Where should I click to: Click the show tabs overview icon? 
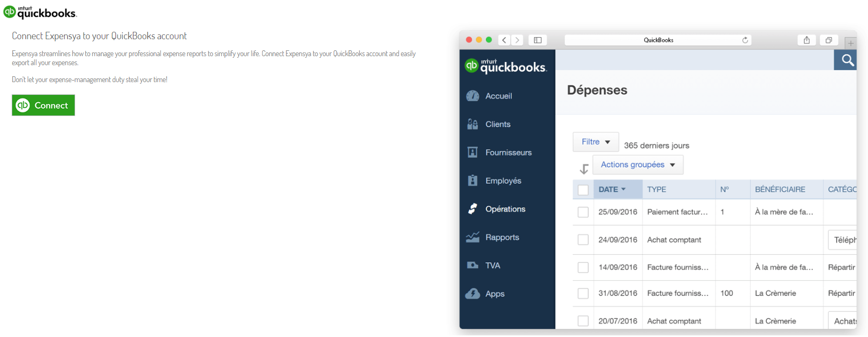[829, 40]
